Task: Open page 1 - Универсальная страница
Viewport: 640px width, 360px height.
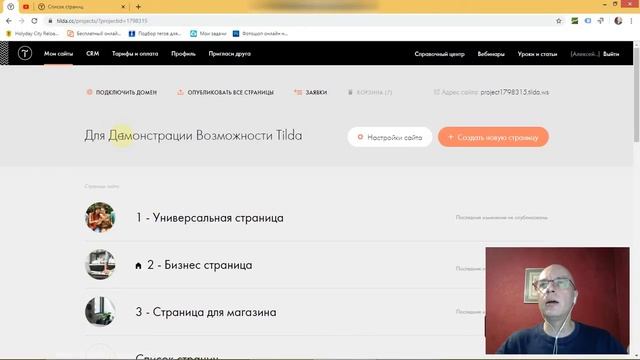Action: (x=209, y=218)
